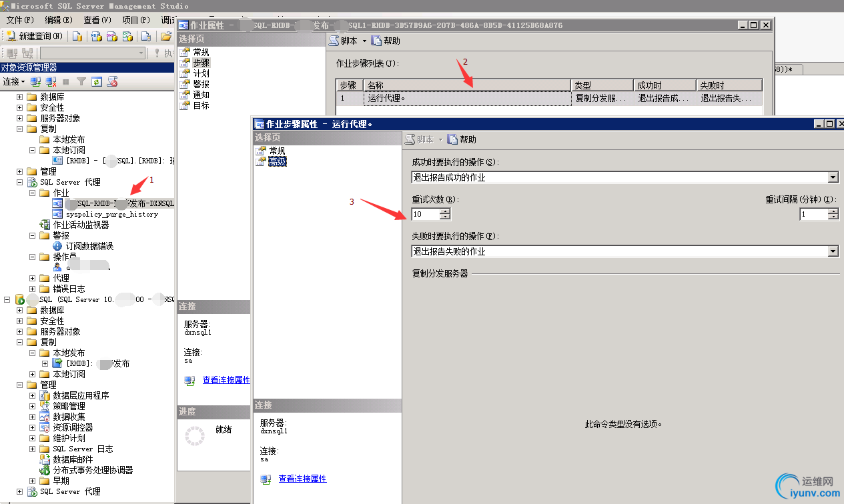Expand the SQL Server 日志 folder
Screen dimensions: 844x504
[33, 449]
